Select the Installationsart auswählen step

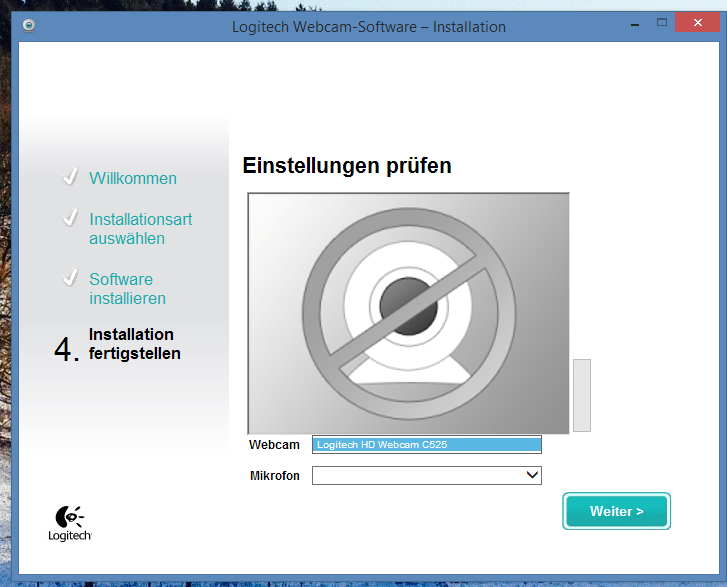click(140, 229)
